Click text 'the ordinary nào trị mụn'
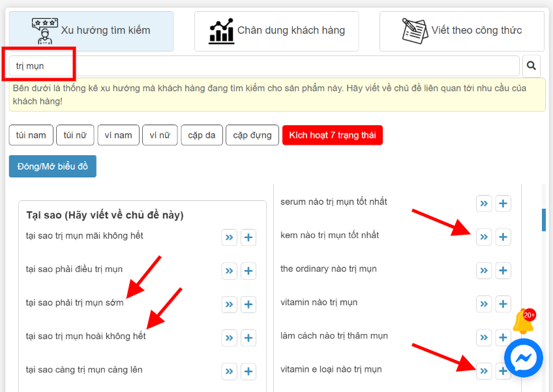Viewport: 553px width, 392px height. (x=329, y=269)
